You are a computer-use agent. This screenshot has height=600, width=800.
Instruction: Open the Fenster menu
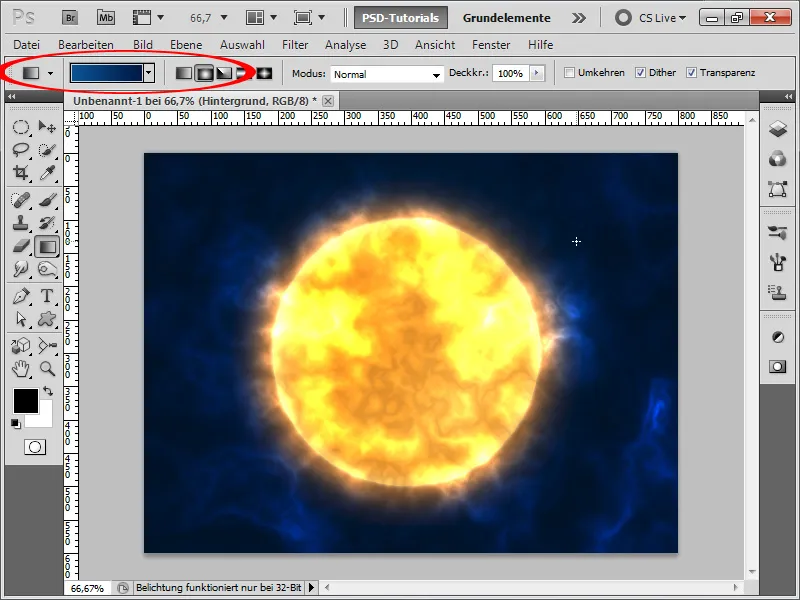coord(491,45)
